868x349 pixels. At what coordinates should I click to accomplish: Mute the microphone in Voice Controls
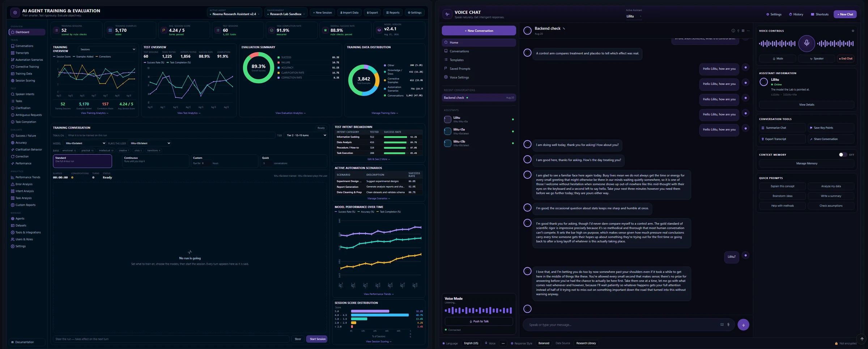coord(778,59)
